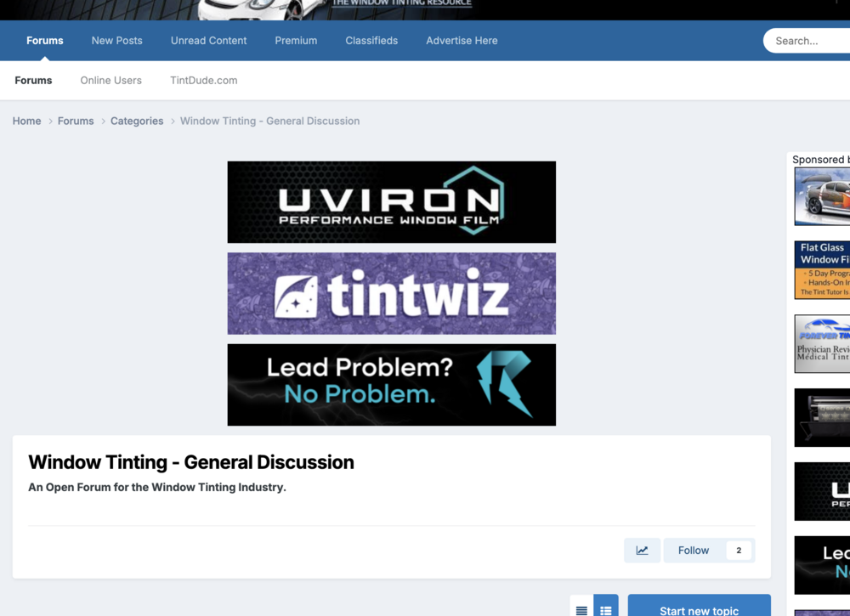Open Unread Content tab
This screenshot has width=850, height=616.
point(209,41)
